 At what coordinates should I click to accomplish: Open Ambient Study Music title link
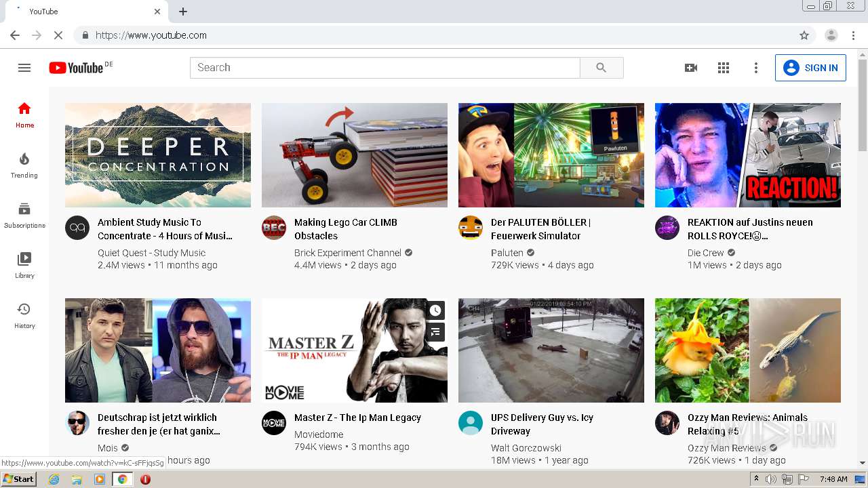tap(165, 229)
